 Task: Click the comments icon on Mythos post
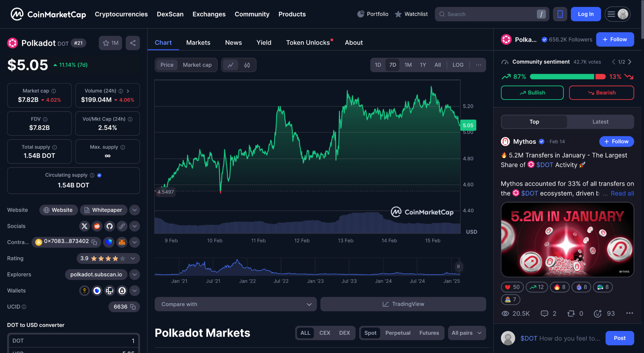544,313
